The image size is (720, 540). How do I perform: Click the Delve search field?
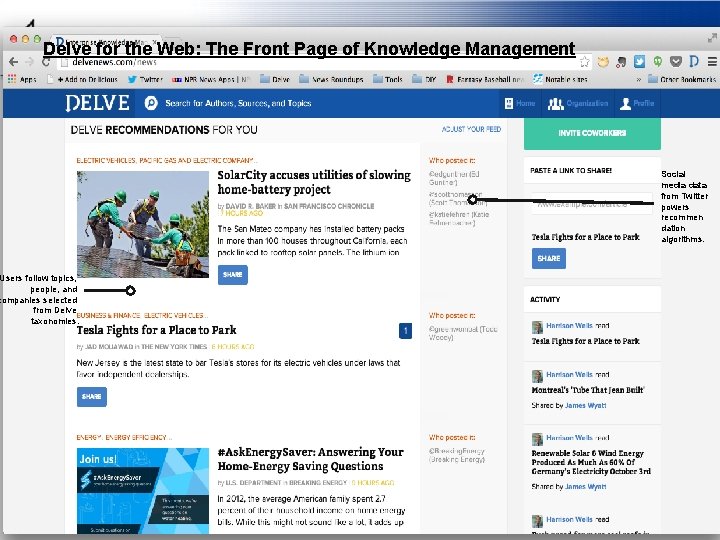[238, 103]
